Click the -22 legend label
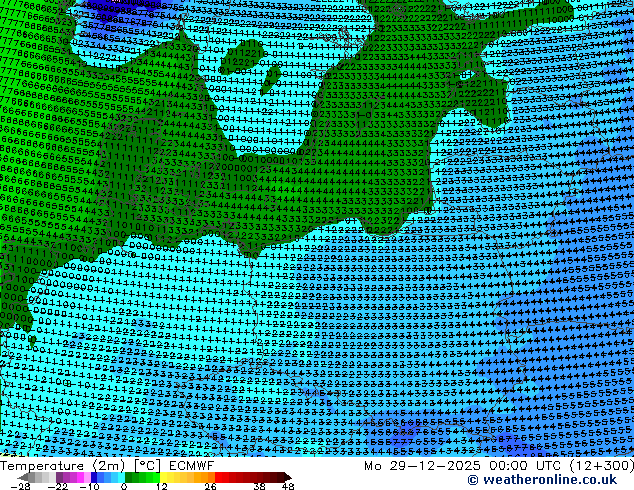This screenshot has height=490, width=634. (x=57, y=486)
